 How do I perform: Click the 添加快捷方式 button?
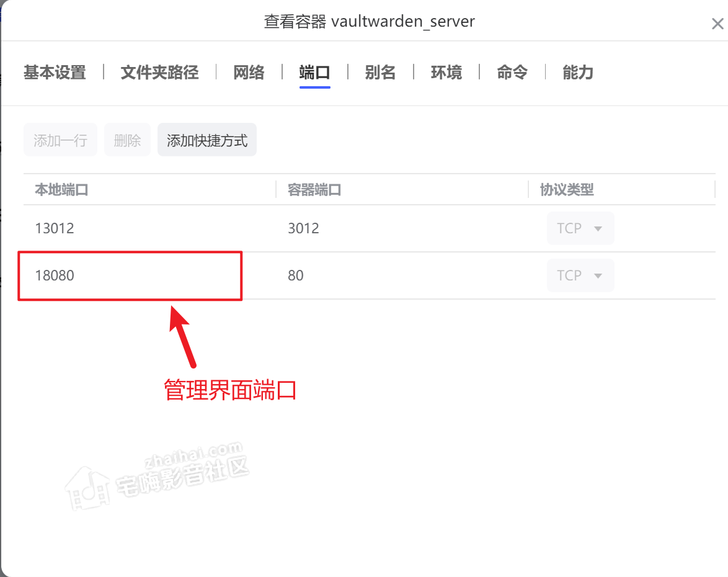[207, 140]
